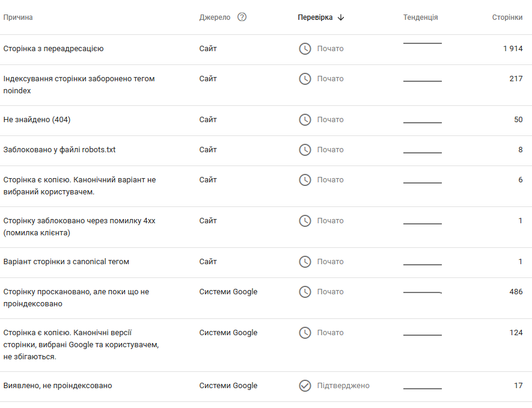The image size is (532, 408).
Task: Click the 1 914 pages count
Action: point(513,49)
